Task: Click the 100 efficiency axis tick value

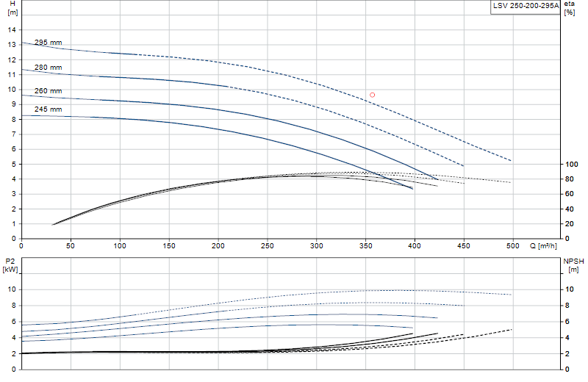Action: pyautogui.click(x=572, y=165)
